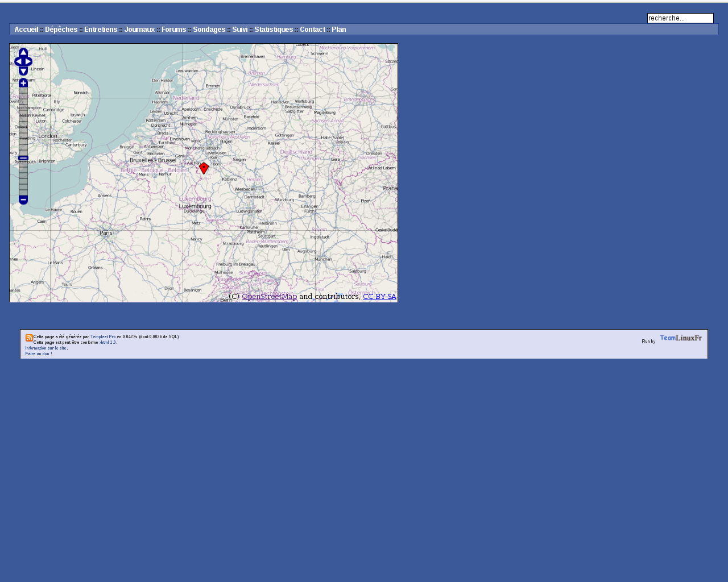Click the Templeet Pro footer link
The width and height of the screenshot is (728, 582).
click(x=103, y=336)
